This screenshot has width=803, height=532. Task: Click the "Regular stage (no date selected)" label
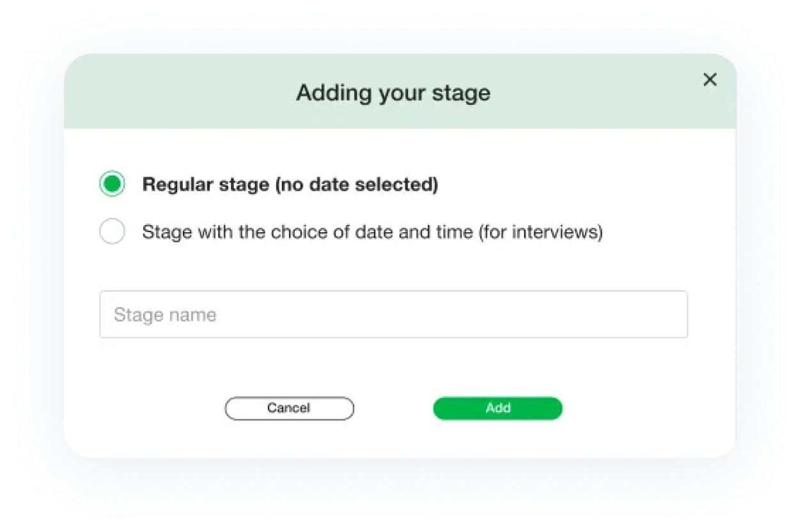(290, 185)
